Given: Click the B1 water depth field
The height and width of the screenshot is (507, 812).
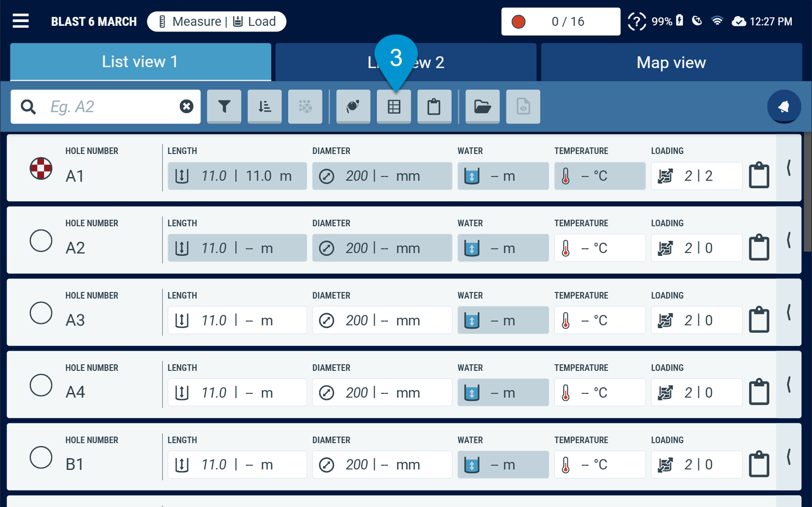Looking at the screenshot, I should 503,465.
